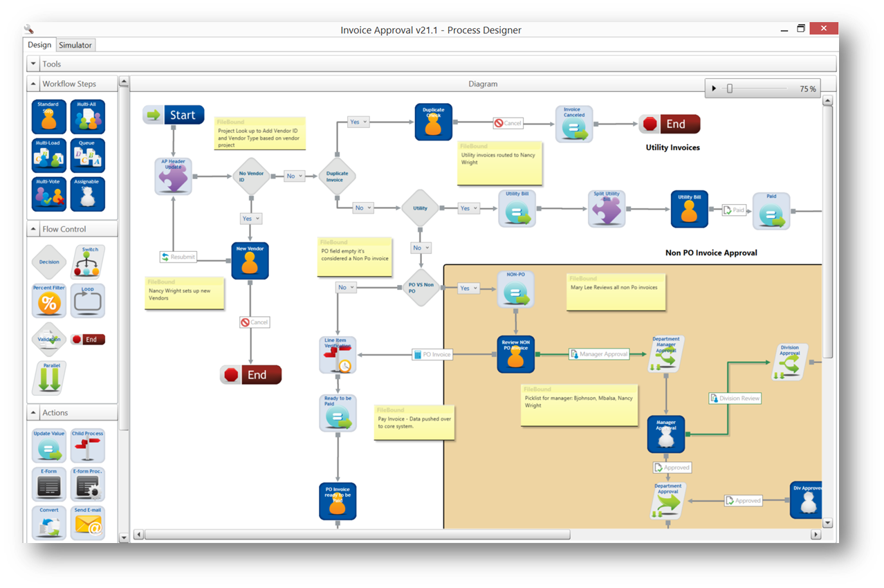Click the diagram horizontal scrollbar right arrow

[816, 535]
